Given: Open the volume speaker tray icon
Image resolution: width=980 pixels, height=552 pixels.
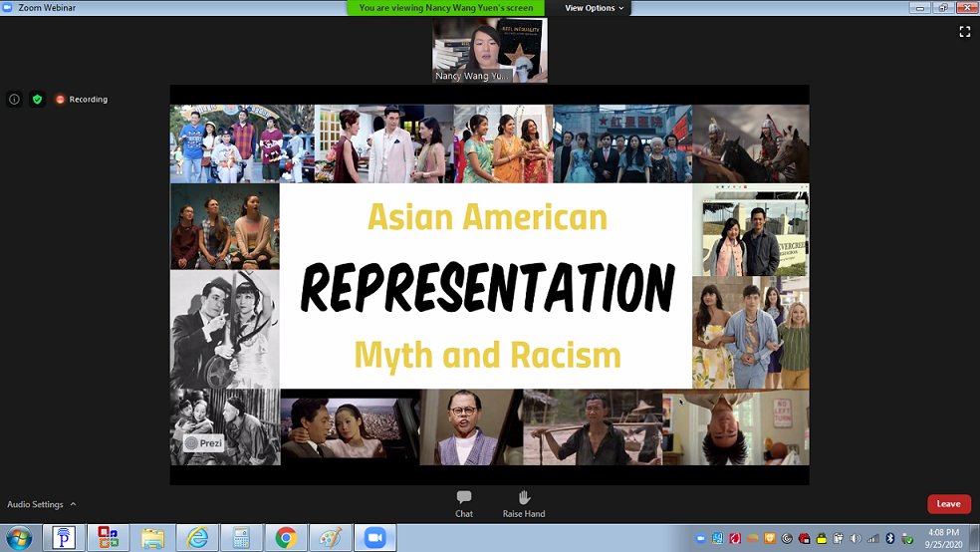Looking at the screenshot, I should coord(856,538).
